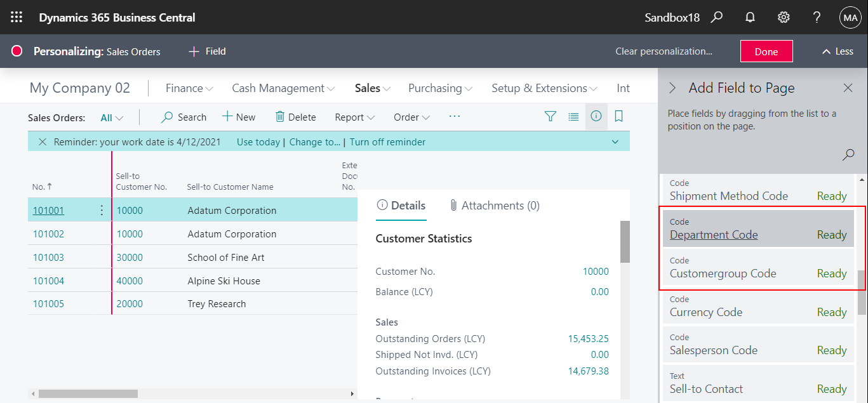This screenshot has width=868, height=403.
Task: Open the Microsoft 365 app launcher
Action: point(16,17)
